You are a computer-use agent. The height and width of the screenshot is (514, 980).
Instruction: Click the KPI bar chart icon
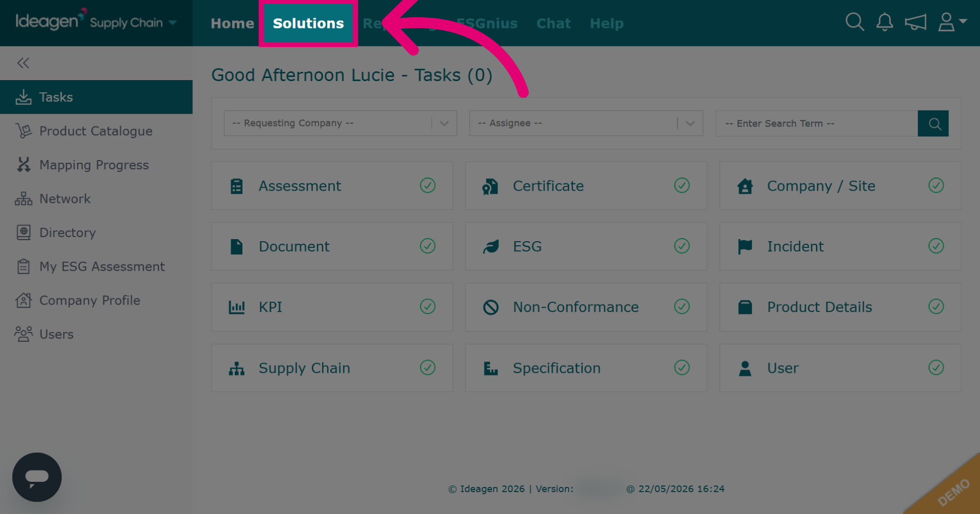click(x=236, y=307)
